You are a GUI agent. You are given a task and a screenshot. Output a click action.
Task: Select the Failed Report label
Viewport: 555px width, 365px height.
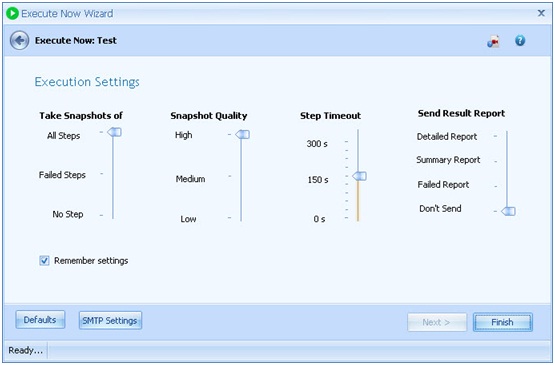(x=443, y=185)
